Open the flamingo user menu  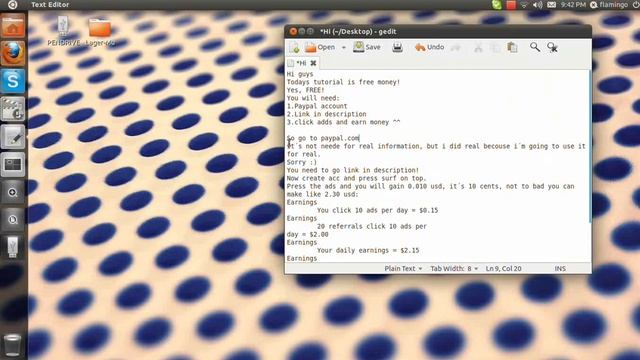pos(609,4)
